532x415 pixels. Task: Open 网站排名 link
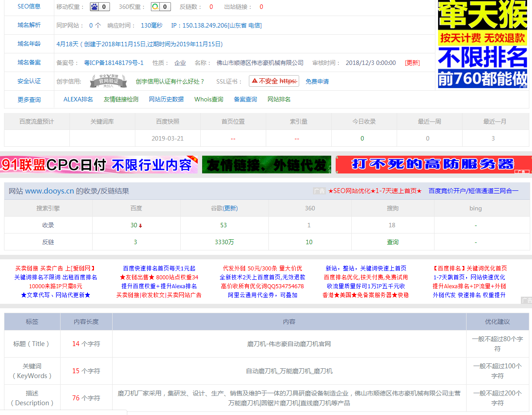[x=279, y=99]
